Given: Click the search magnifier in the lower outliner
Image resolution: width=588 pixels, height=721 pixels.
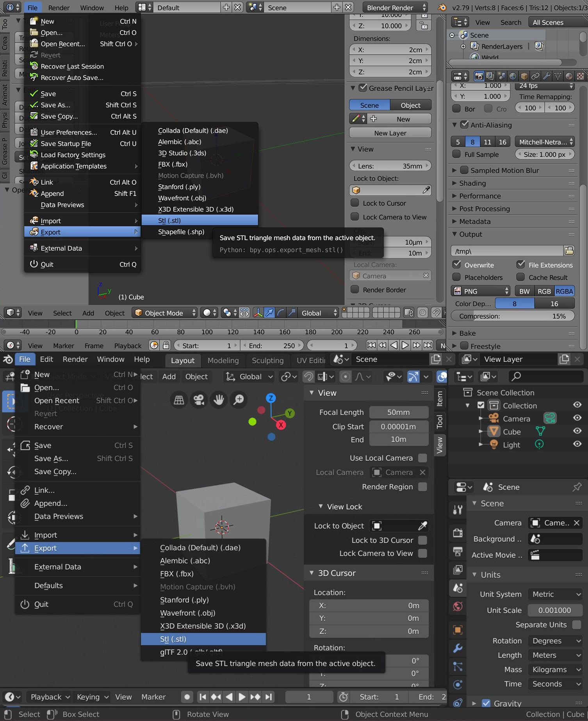Looking at the screenshot, I should click(516, 376).
